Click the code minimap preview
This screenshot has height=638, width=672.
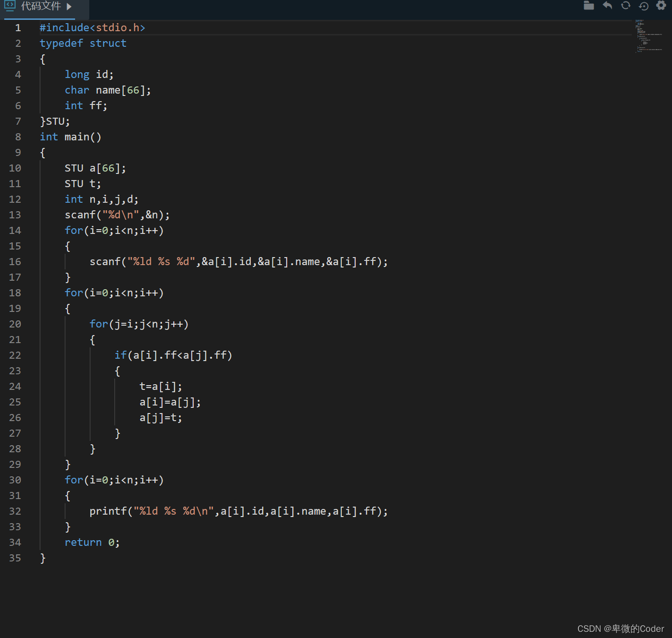click(x=649, y=36)
